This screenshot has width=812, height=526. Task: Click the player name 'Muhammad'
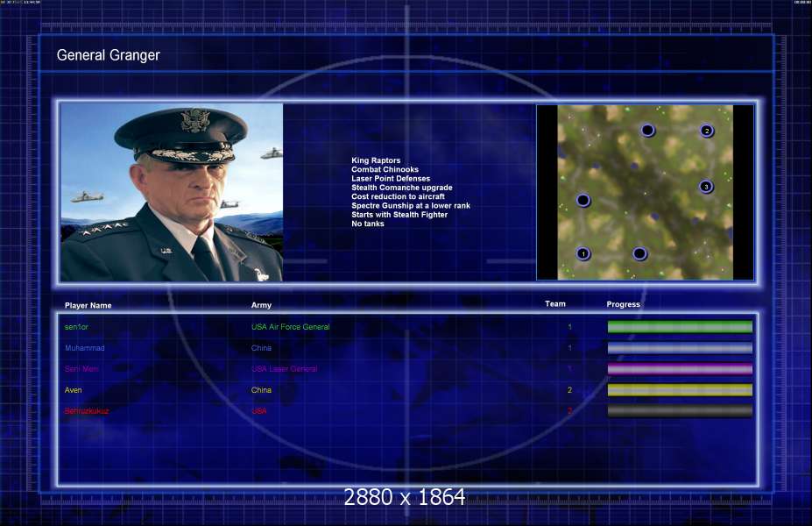point(84,348)
